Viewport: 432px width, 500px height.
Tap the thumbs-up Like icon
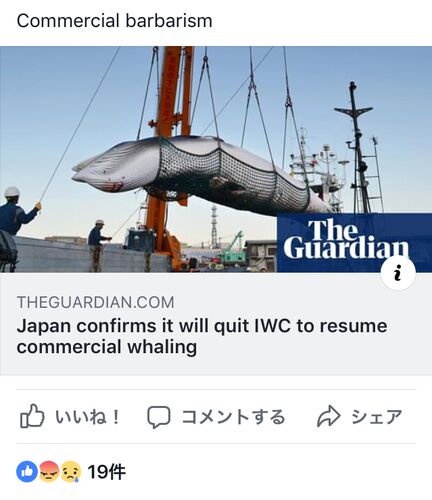pyautogui.click(x=32, y=416)
